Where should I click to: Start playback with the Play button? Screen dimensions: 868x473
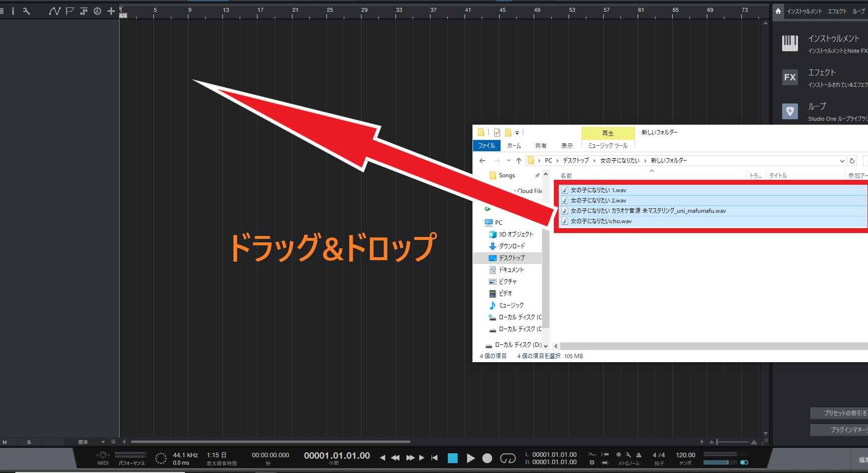(x=470, y=458)
